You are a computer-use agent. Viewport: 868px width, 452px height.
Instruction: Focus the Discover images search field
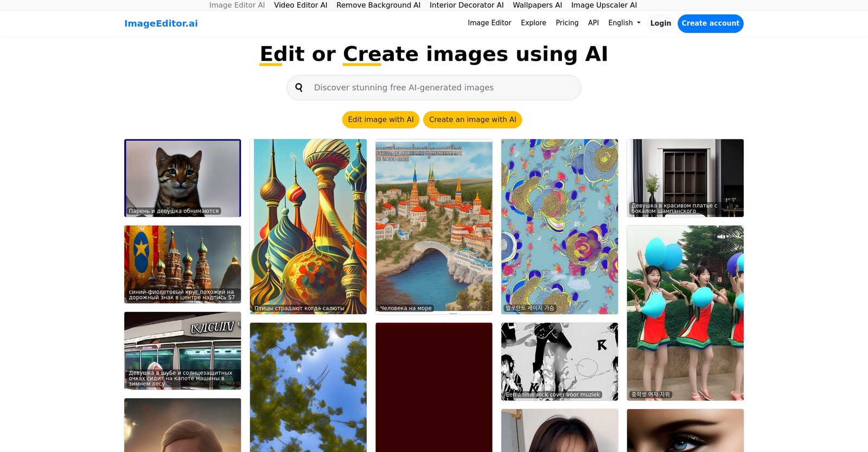(x=433, y=87)
